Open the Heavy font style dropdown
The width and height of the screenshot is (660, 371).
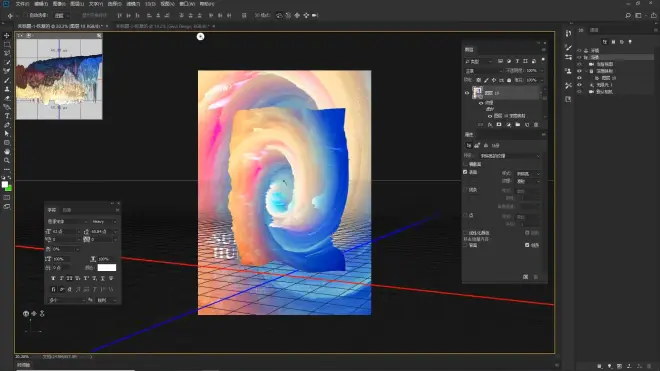coord(104,222)
